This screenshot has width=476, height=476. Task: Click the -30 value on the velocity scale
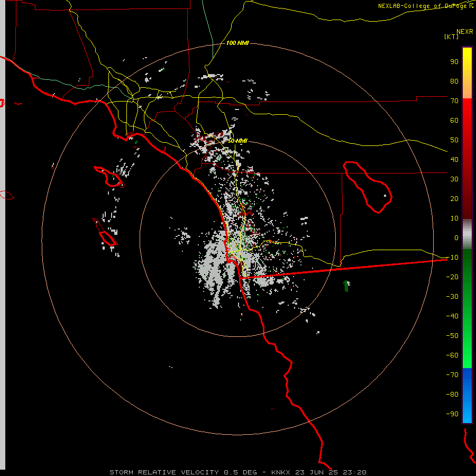pyautogui.click(x=452, y=297)
